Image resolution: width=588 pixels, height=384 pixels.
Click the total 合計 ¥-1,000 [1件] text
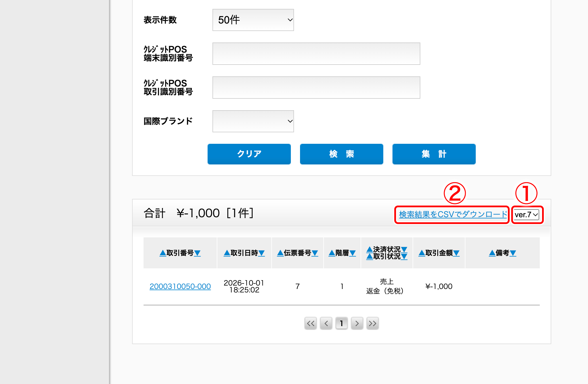[199, 213]
